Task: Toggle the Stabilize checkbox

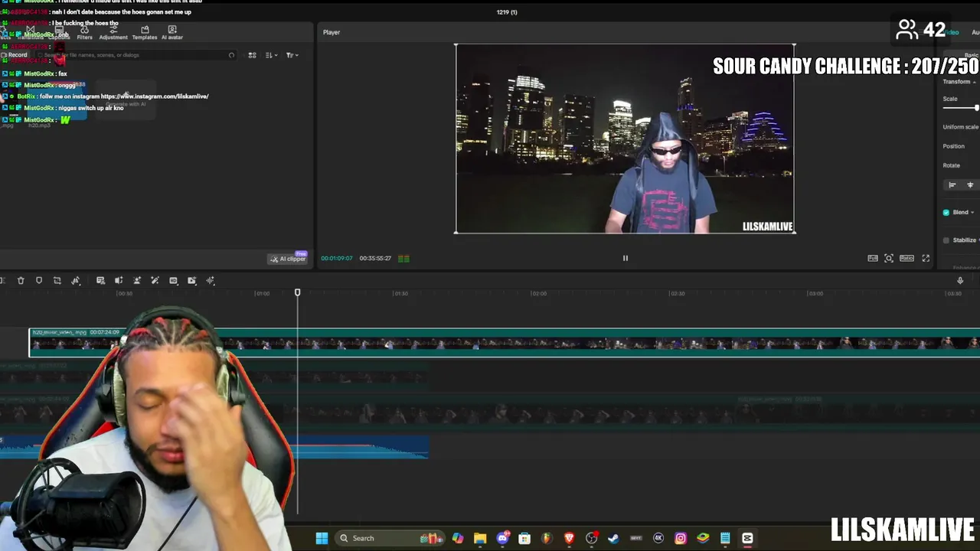Action: coord(946,240)
